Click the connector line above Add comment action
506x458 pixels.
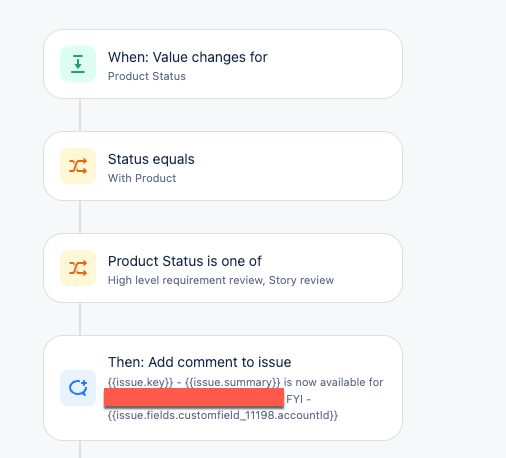[80, 319]
